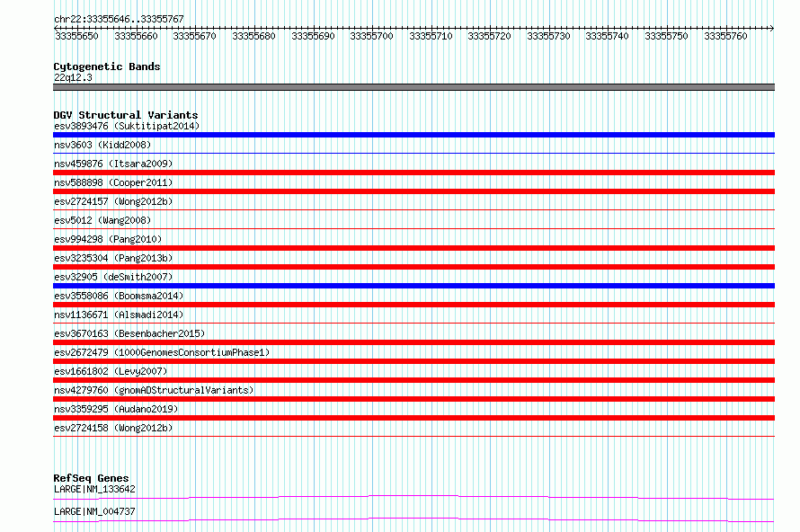Screen dimensions: 800x532
Task: Click the Cytogenetic Bands track title
Action: 107,66
